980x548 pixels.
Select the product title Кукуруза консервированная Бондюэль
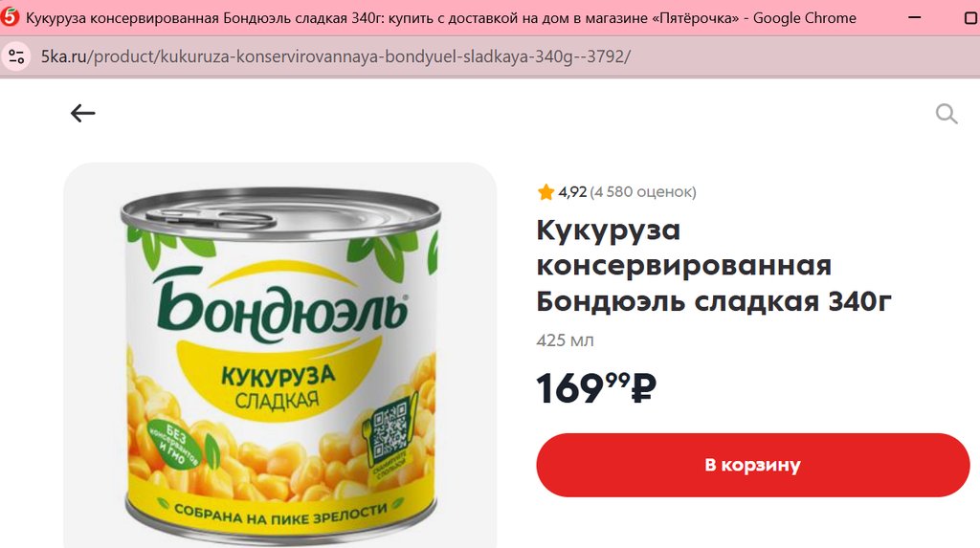click(x=713, y=266)
